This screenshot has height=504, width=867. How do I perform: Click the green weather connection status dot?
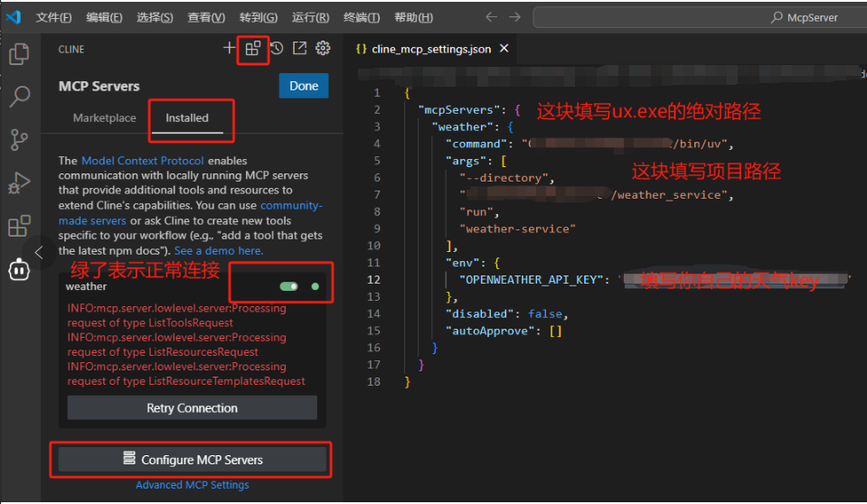click(x=316, y=286)
